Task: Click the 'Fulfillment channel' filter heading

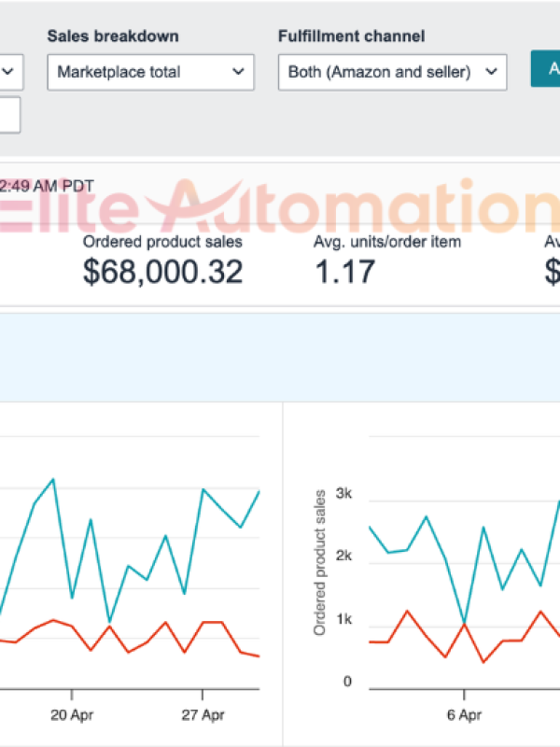Action: [352, 36]
